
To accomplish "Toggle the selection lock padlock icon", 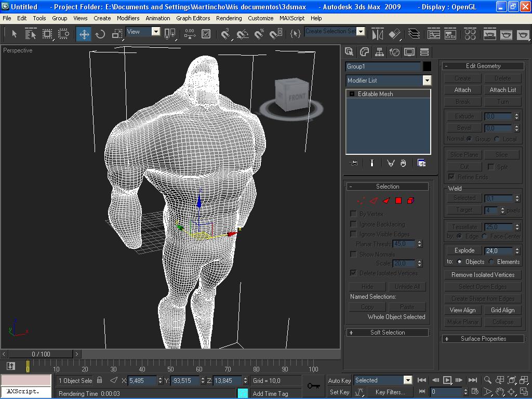I will tap(99, 380).
